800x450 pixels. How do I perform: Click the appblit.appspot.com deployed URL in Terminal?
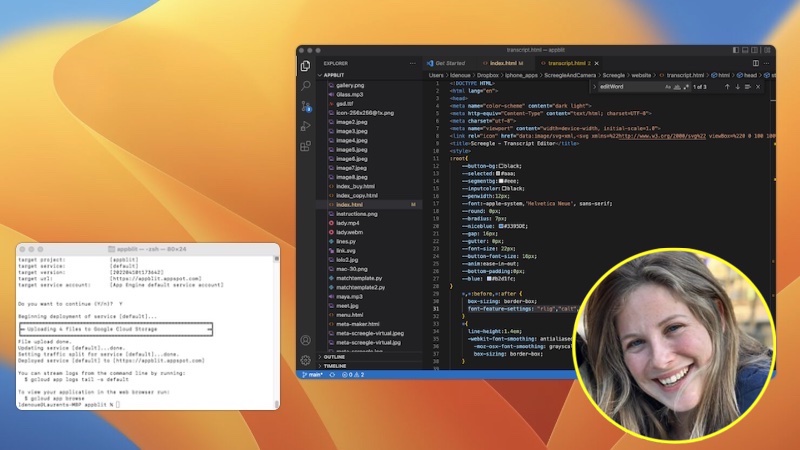[159, 360]
